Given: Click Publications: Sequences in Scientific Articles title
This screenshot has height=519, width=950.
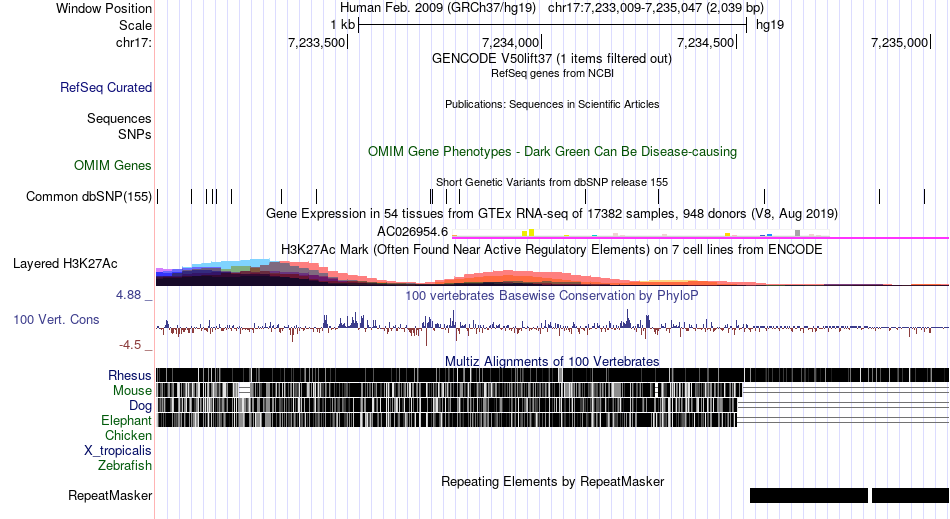Looking at the screenshot, I should coord(552,104).
